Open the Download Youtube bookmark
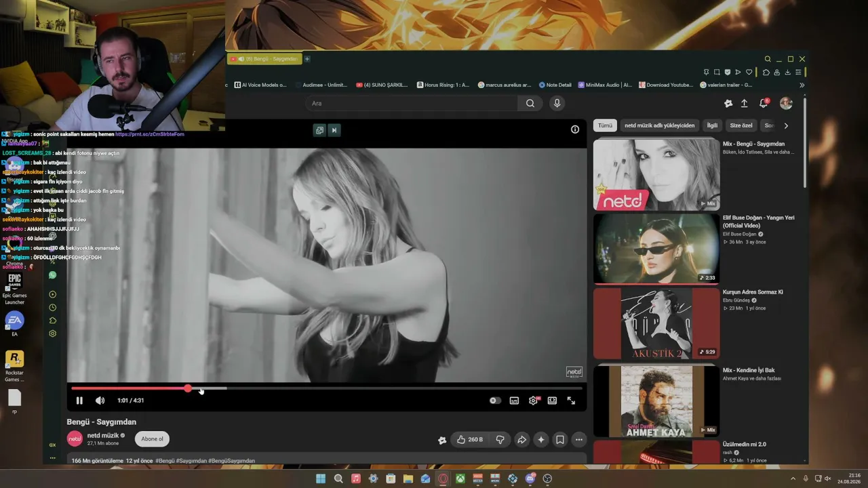 coord(666,85)
